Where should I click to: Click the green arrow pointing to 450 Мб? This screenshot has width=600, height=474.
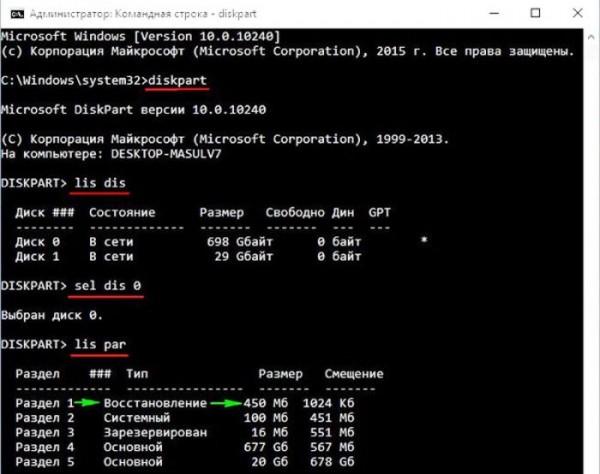coord(226,403)
